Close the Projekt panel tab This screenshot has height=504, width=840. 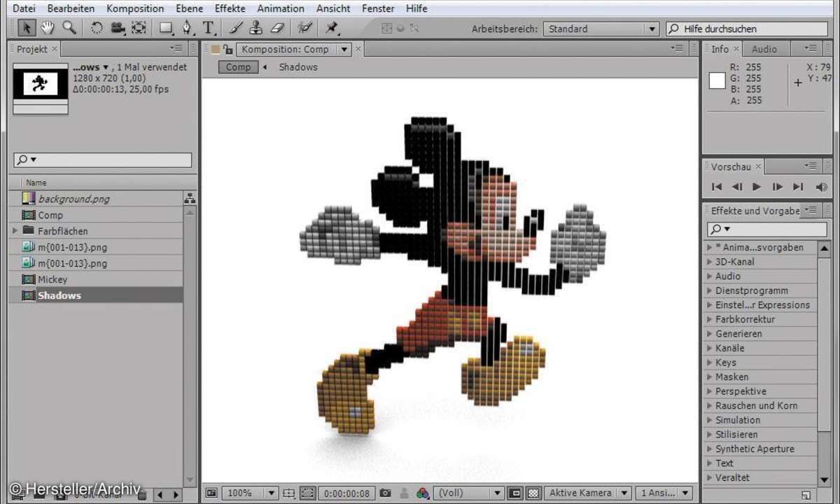tap(55, 49)
